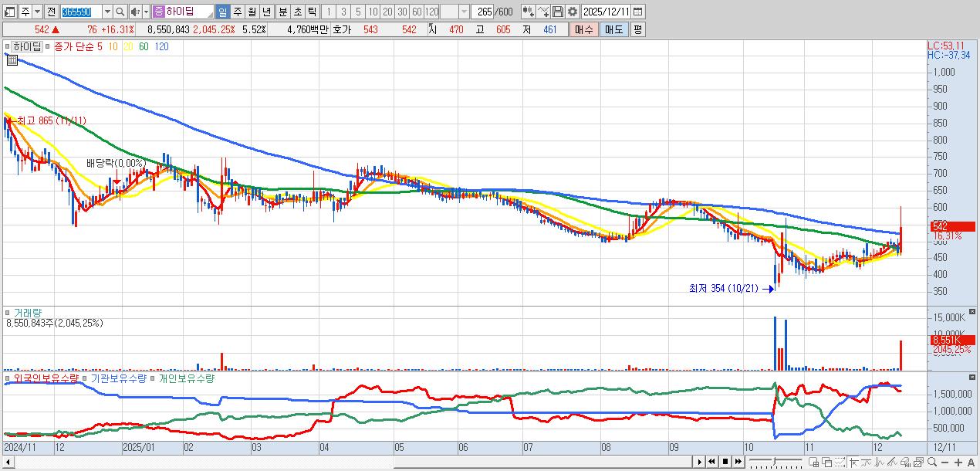The image size is (980, 471).
Task: Adjust the bottom chart zoom slider handle
Action: [774, 461]
